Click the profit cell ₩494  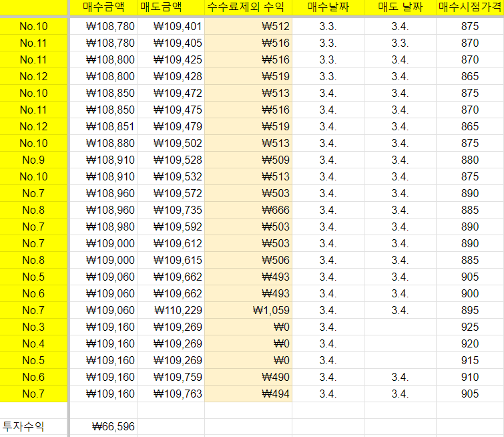point(248,394)
